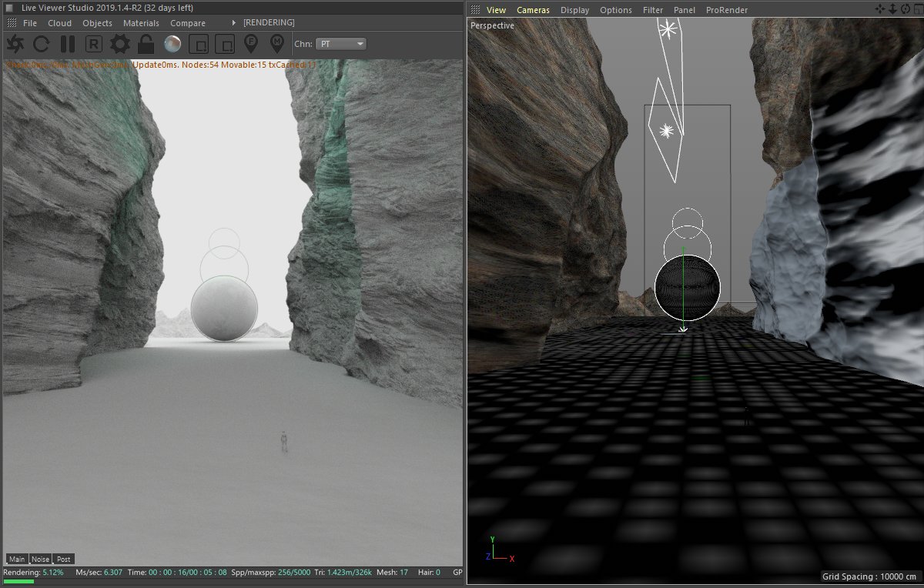
Task: Click the Octane send scene and restart render icon
Action: coord(15,44)
